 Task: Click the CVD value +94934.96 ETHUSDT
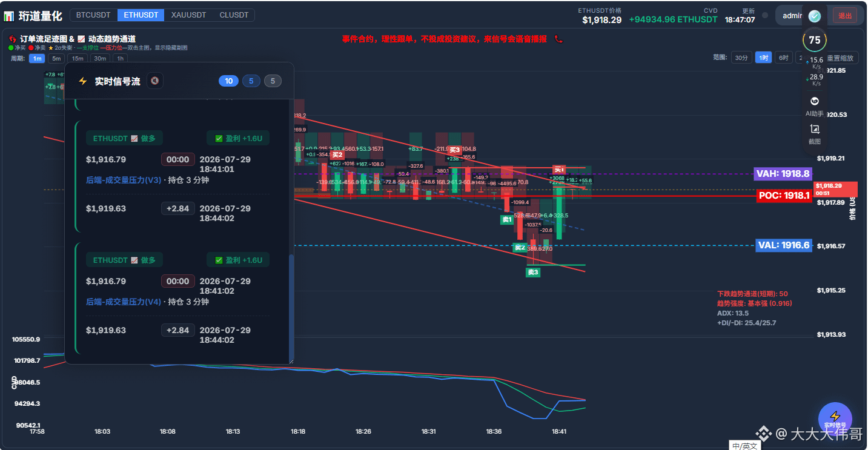(x=673, y=19)
